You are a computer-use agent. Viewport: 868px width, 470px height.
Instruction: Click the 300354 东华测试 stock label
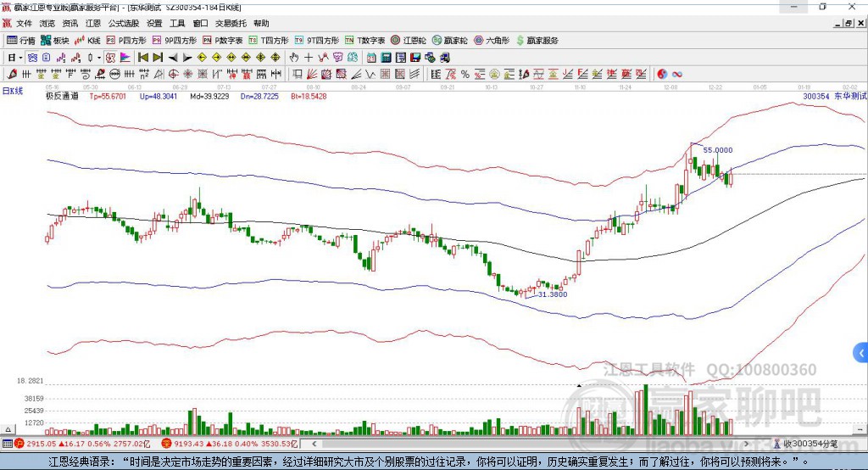tap(832, 97)
